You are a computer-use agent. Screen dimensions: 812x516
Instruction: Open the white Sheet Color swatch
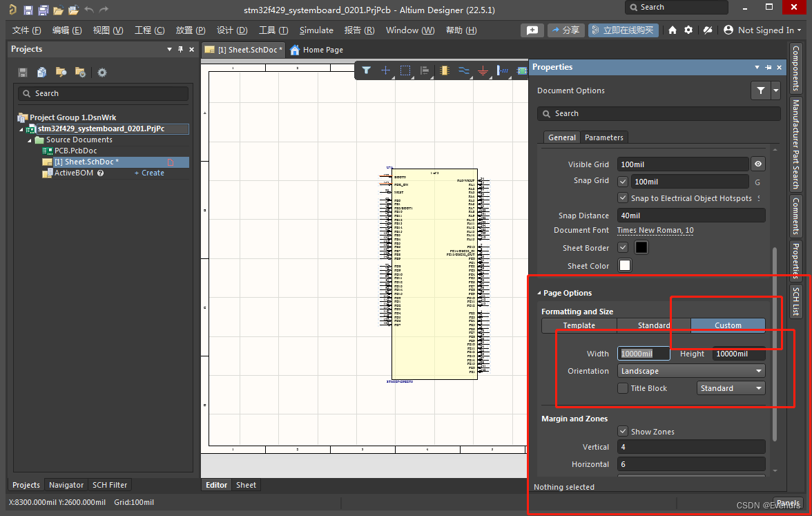click(625, 265)
